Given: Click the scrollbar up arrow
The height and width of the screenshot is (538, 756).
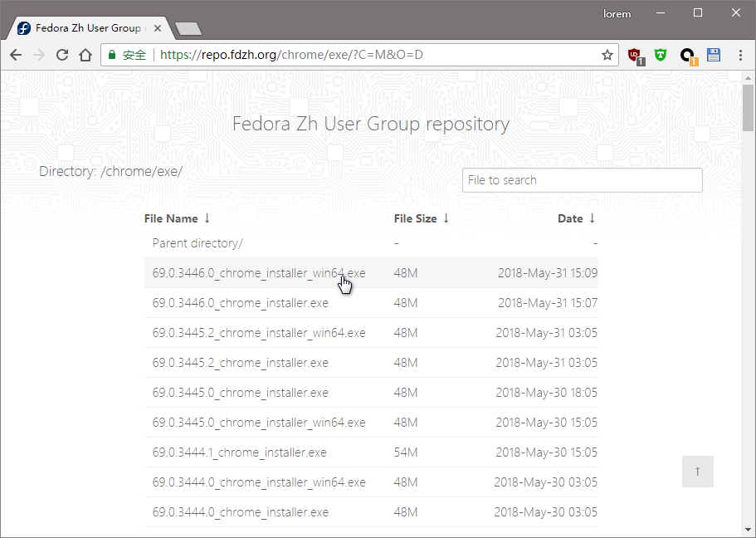Looking at the screenshot, I should (x=748, y=77).
